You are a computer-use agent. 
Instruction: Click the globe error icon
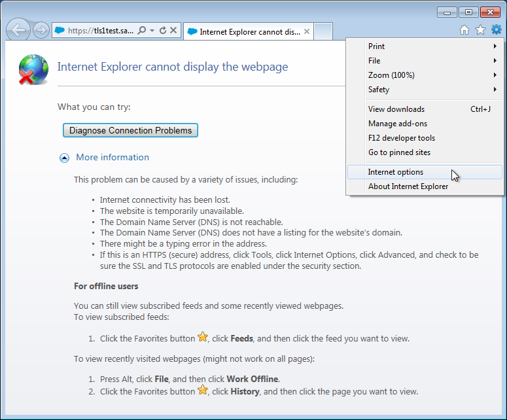tap(33, 69)
